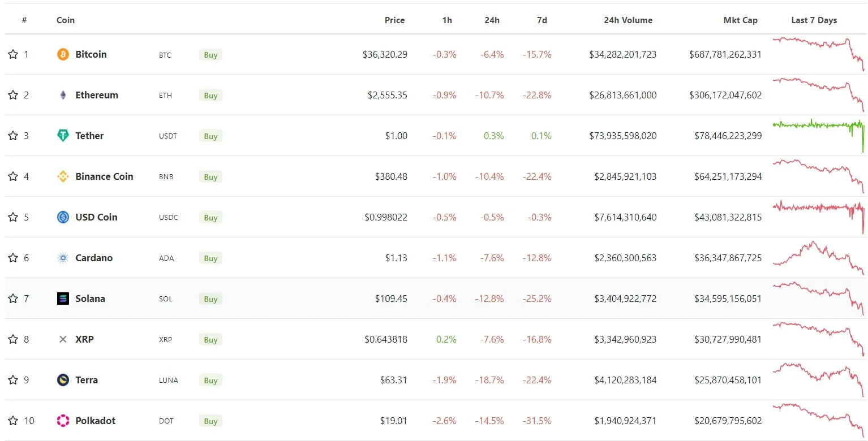This screenshot has width=868, height=441.
Task: Open the Solana coin name link
Action: pyautogui.click(x=90, y=299)
